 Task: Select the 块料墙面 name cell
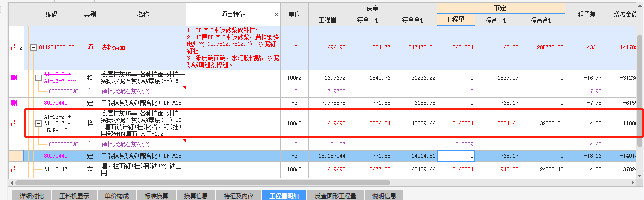tap(143, 48)
